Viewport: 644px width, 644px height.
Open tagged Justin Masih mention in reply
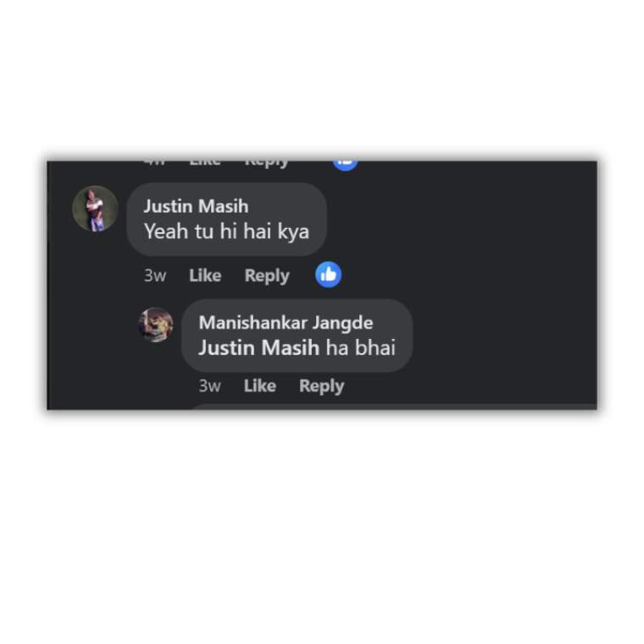258,348
